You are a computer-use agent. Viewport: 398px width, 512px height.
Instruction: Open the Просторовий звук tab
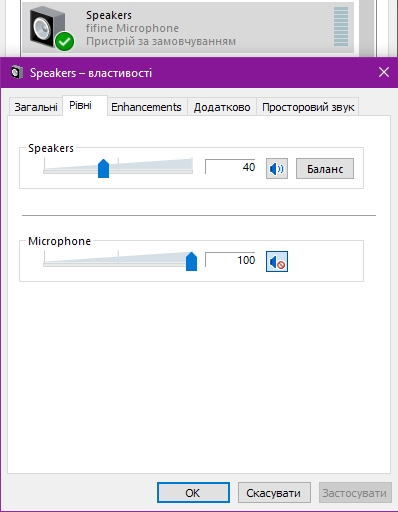click(308, 107)
